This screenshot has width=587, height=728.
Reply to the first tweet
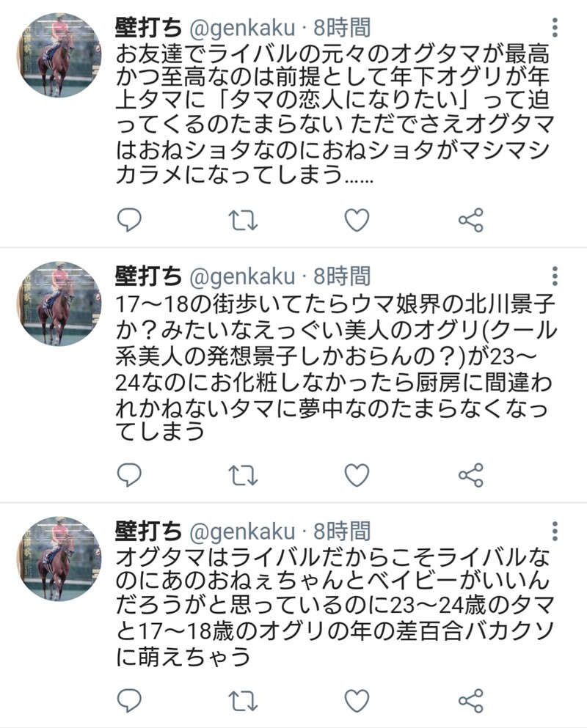pyautogui.click(x=129, y=220)
